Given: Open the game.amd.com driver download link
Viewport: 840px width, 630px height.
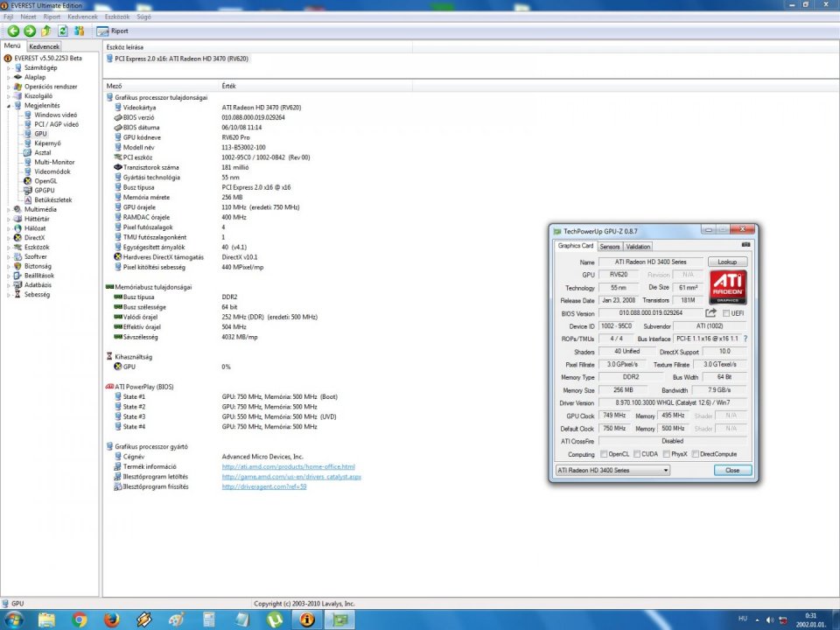Looking at the screenshot, I should tap(291, 476).
